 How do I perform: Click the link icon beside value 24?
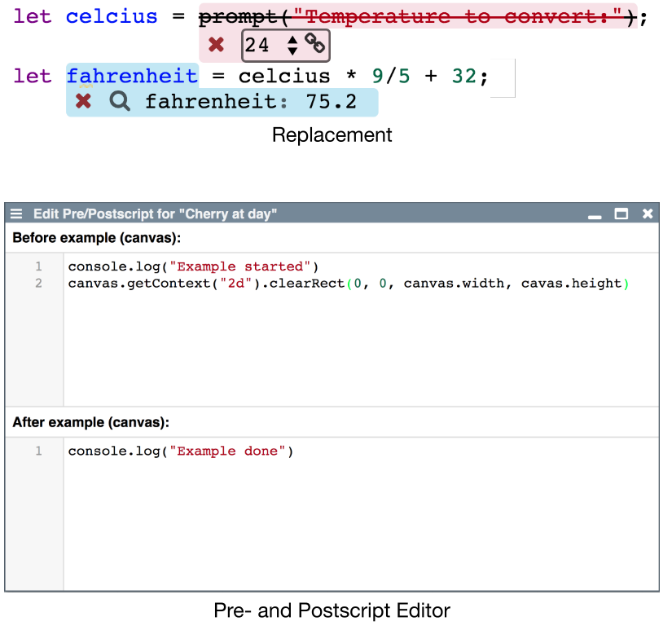[314, 44]
